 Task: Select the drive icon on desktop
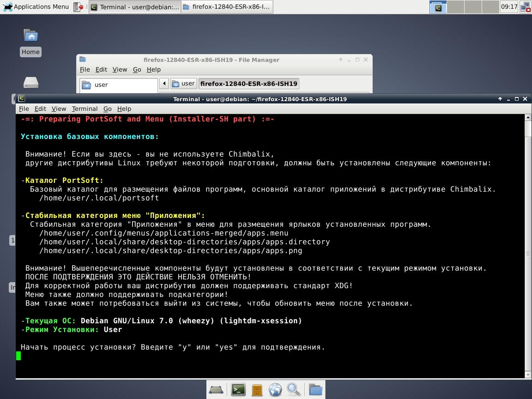click(31, 83)
